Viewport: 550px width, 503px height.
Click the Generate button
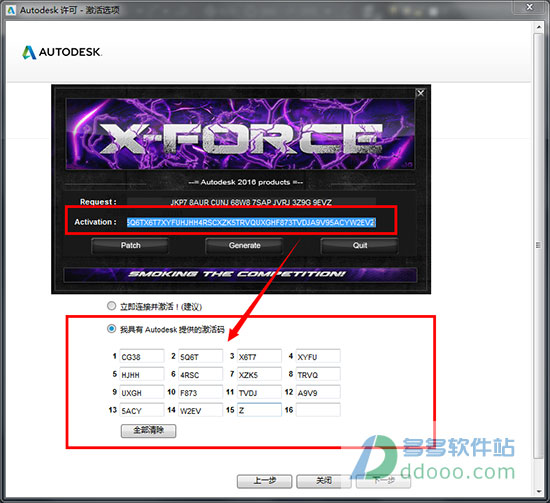pyautogui.click(x=244, y=246)
